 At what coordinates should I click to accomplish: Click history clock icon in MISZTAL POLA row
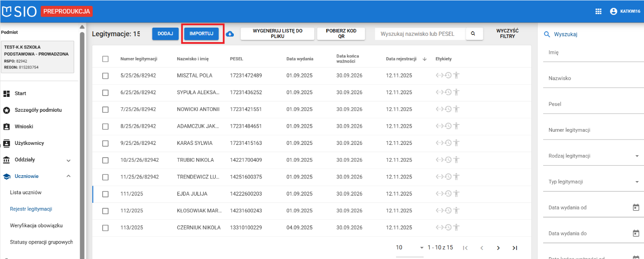tap(448, 76)
